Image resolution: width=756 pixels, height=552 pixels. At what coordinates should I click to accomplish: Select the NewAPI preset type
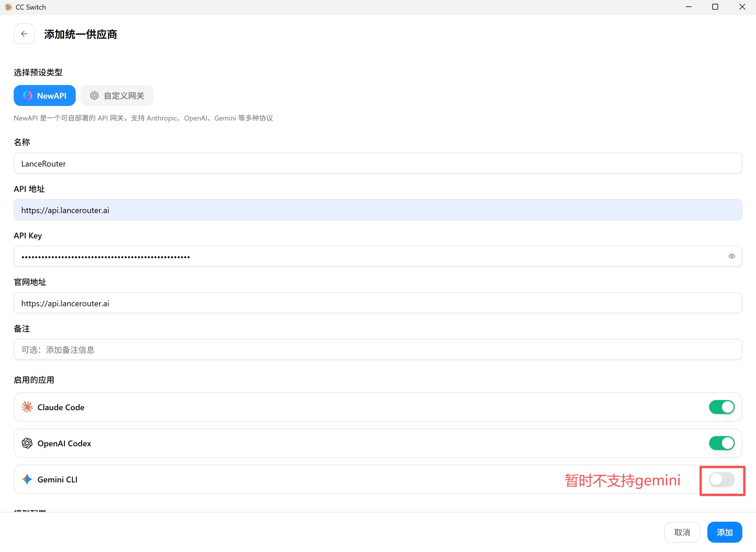[x=45, y=95]
